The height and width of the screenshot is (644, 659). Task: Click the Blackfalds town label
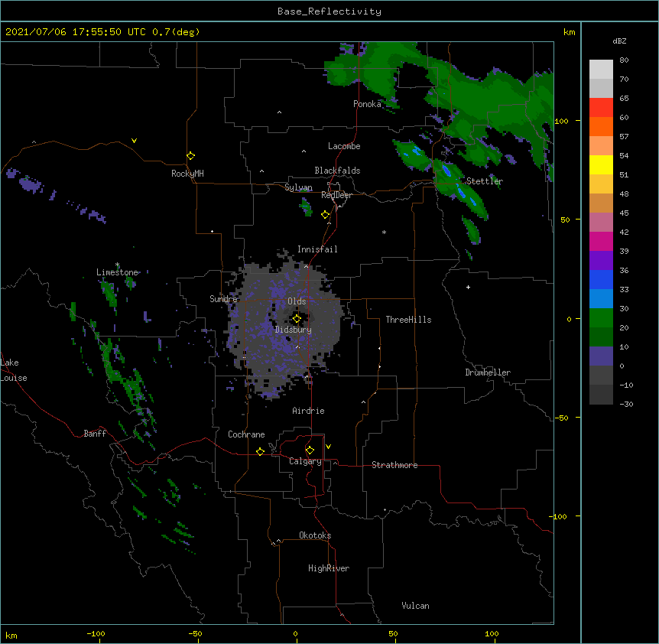point(337,171)
